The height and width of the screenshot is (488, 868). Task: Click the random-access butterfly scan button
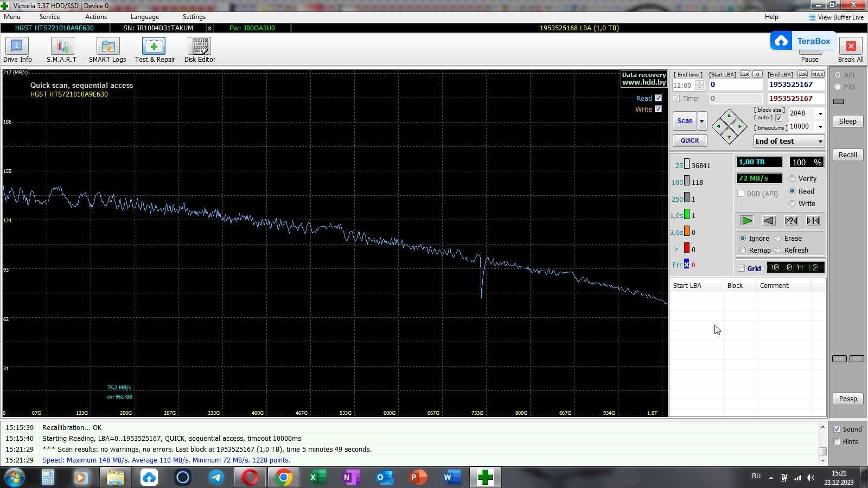[x=791, y=221]
